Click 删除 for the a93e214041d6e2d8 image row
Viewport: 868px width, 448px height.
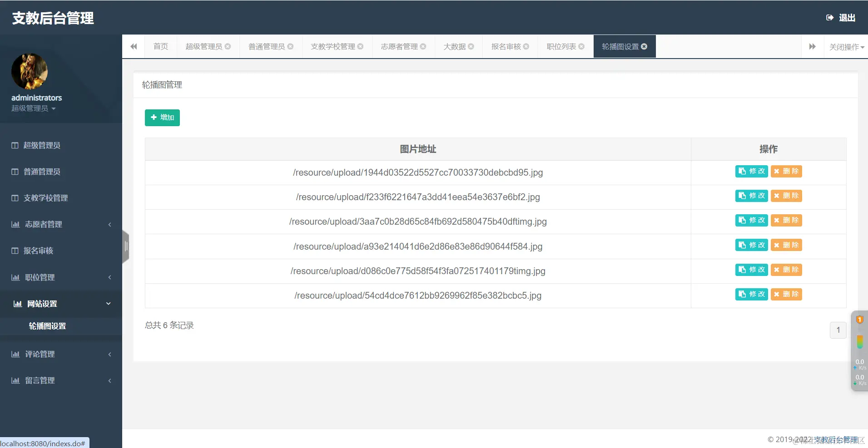(786, 245)
